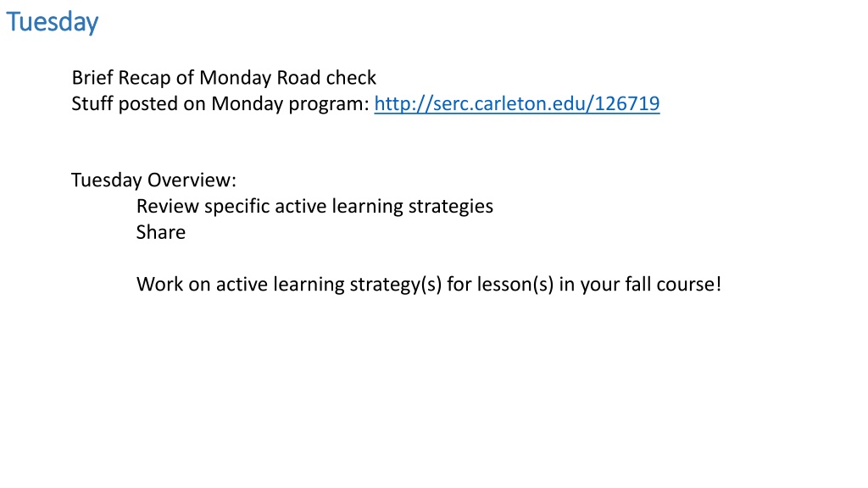
Task: Open the serc.carleton.edu/126719 link
Action: pos(516,103)
